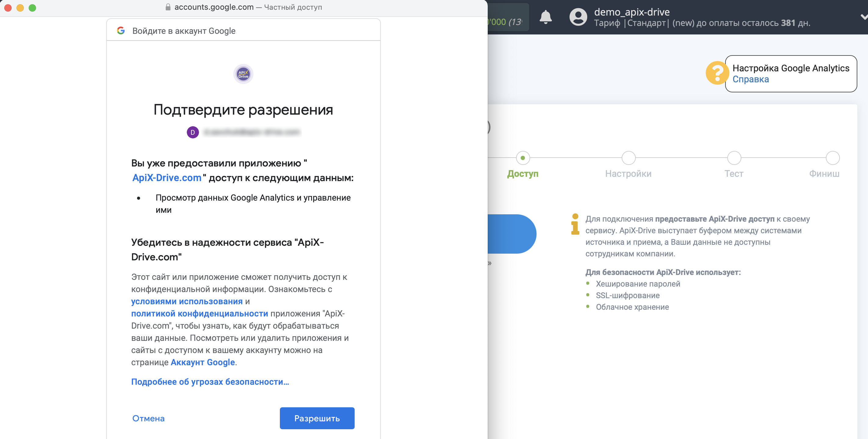The width and height of the screenshot is (868, 439).
Task: Click the blue Разрешить button
Action: point(317,418)
